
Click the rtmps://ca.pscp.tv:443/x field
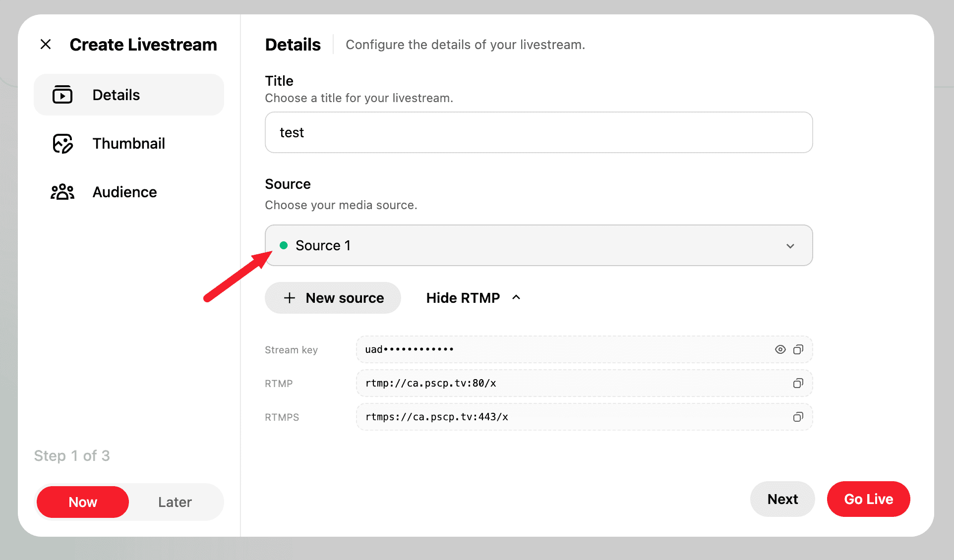(584, 417)
